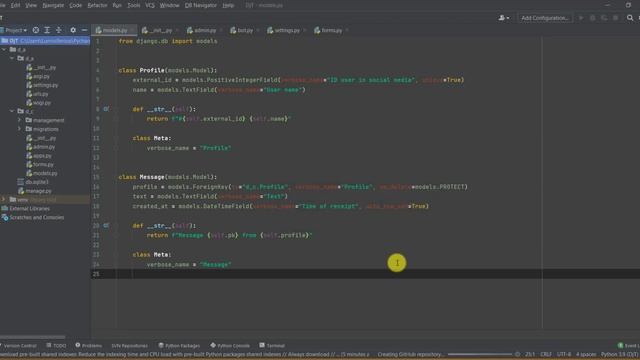Click Expand All icon in Project panel
Image resolution: width=640 pixels, height=360 pixels.
(x=47, y=30)
